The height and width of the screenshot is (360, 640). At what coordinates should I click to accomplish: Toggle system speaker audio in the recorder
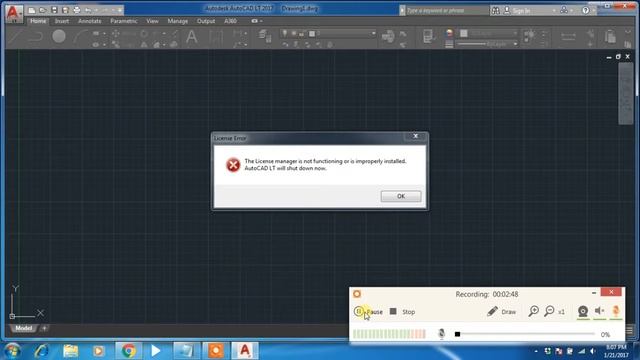[x=599, y=311]
